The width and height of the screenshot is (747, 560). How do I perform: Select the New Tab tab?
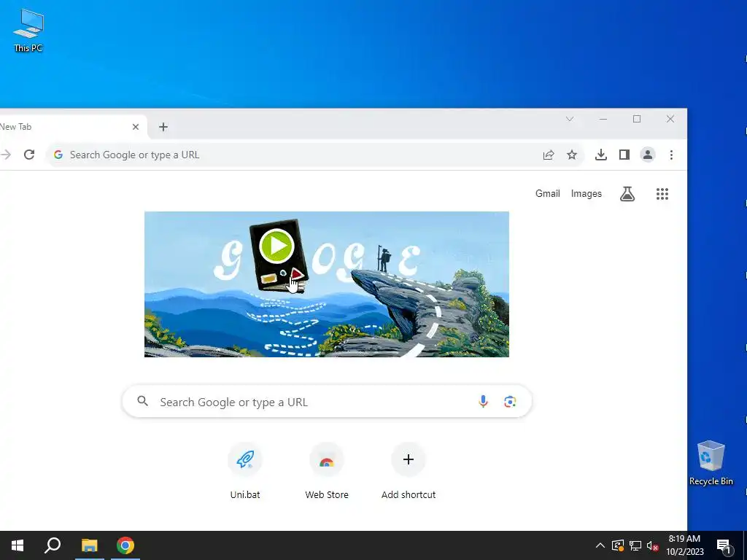click(x=71, y=127)
